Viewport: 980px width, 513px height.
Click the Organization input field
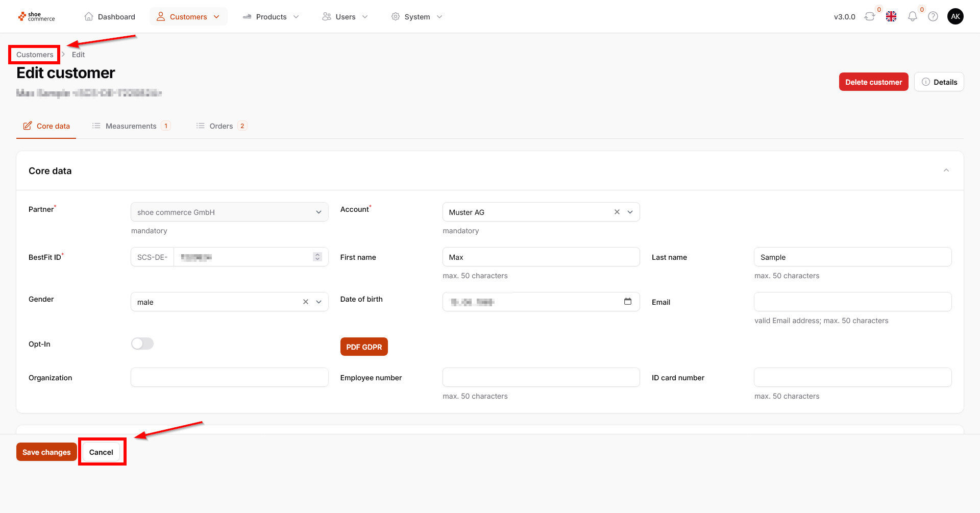coord(230,378)
